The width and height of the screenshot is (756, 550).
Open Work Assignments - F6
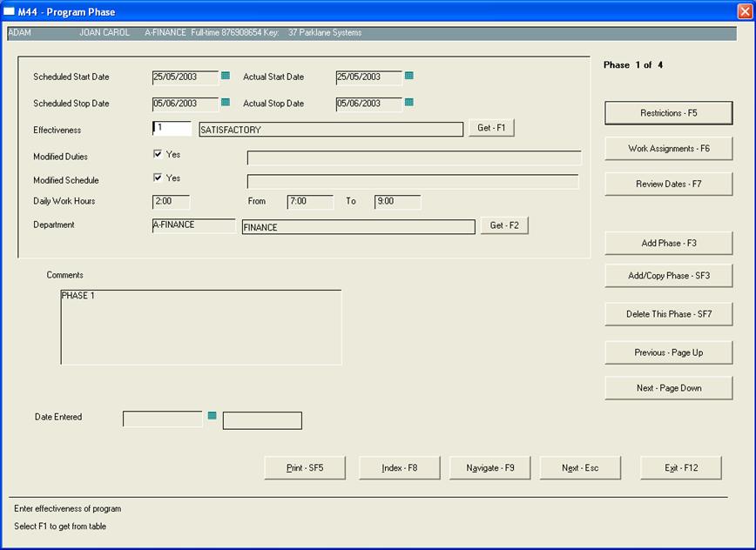pyautogui.click(x=669, y=149)
